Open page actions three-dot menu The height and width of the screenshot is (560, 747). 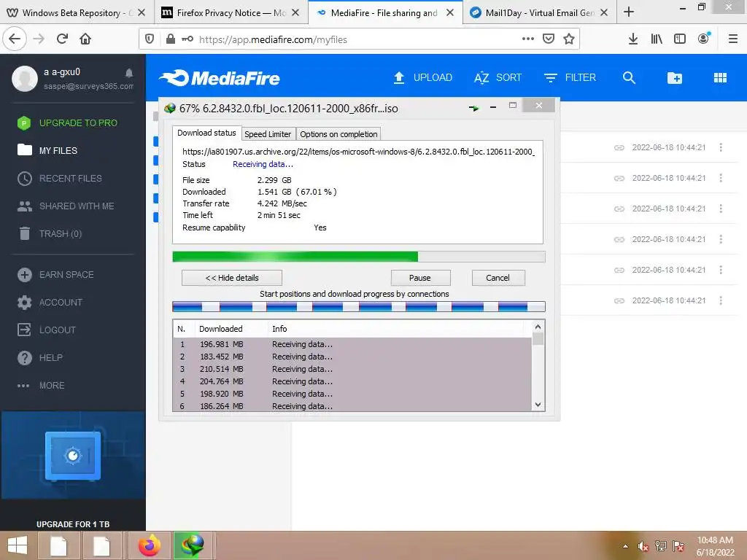[528, 39]
